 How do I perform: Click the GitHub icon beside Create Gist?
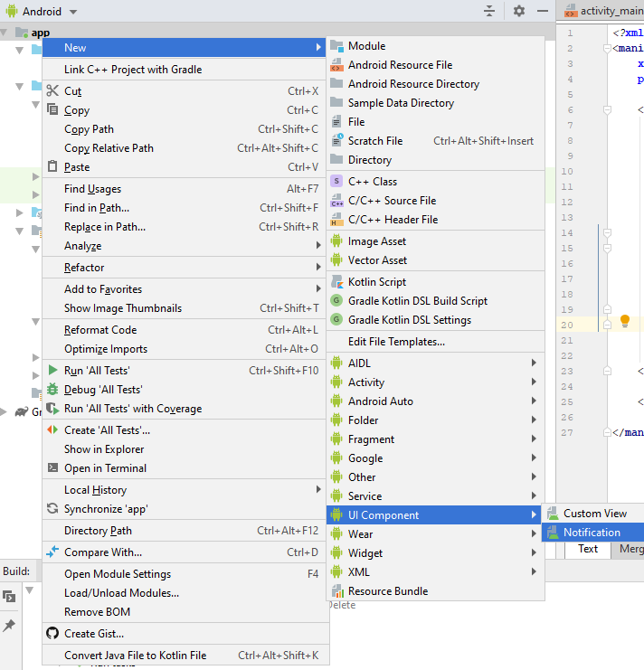tap(52, 634)
